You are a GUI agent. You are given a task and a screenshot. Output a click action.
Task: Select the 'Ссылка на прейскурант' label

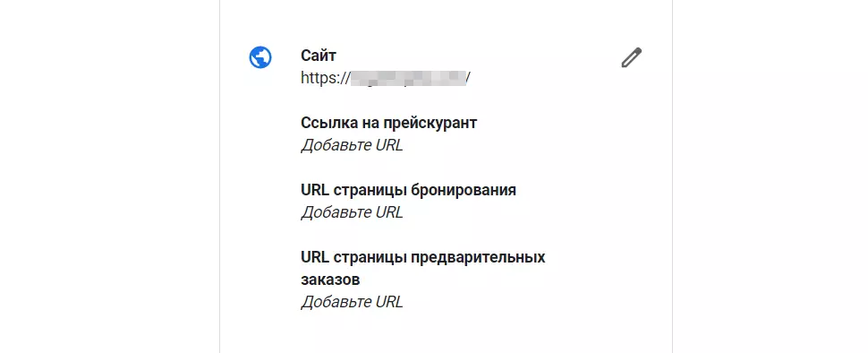388,123
